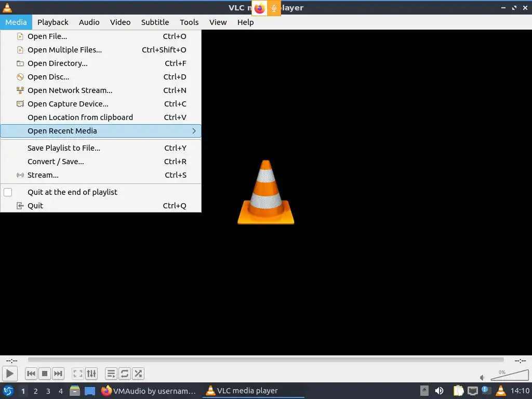Open the View menu
Viewport: 532px width, 399px height.
coord(218,22)
